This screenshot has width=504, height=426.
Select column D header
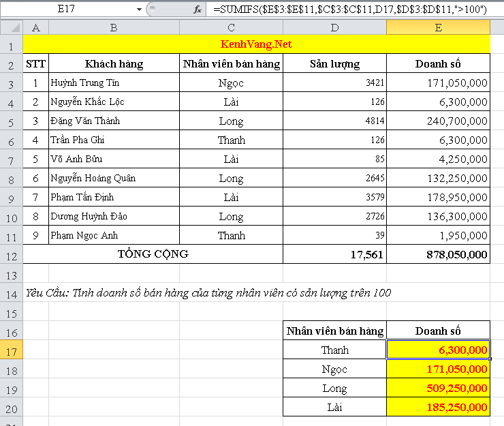coord(334,28)
